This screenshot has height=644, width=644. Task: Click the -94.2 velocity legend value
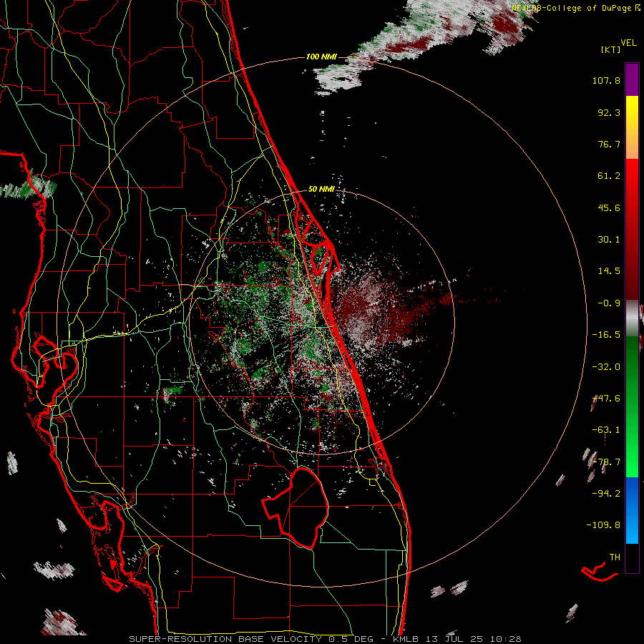[606, 494]
